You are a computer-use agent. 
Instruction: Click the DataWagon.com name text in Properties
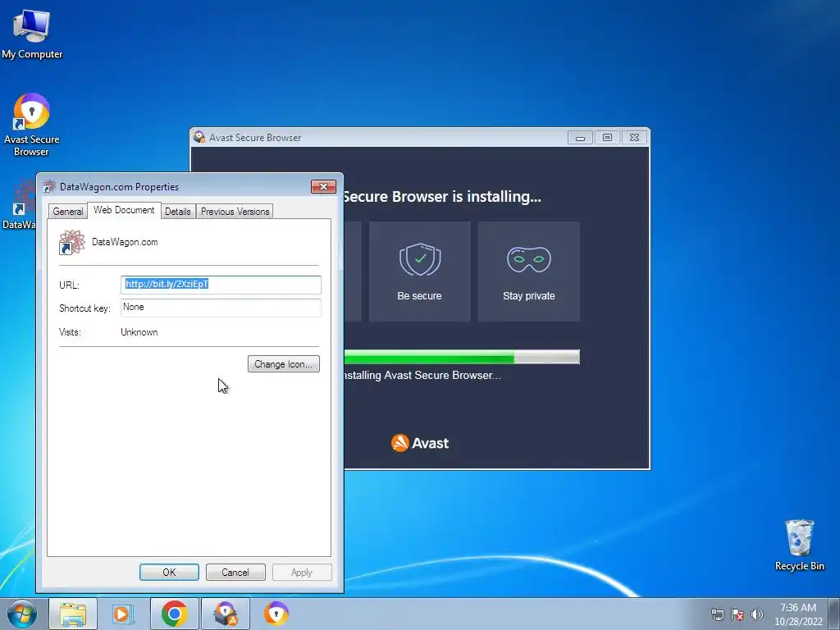[x=125, y=242]
